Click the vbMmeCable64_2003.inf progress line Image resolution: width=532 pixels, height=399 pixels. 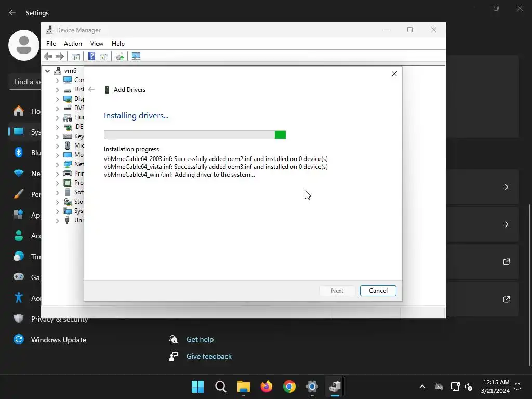point(216,159)
